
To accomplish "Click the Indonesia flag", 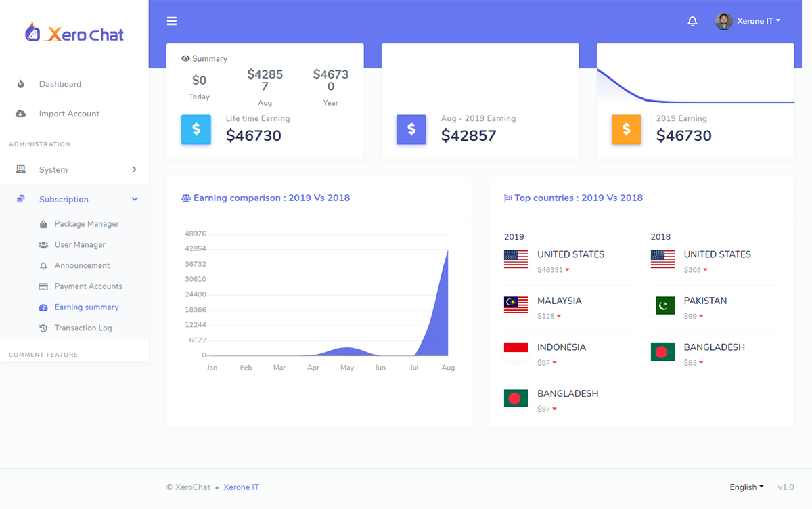I will (x=516, y=353).
